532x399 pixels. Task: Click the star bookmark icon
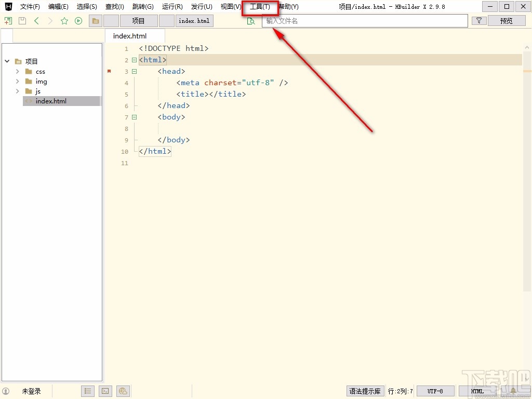tap(64, 21)
